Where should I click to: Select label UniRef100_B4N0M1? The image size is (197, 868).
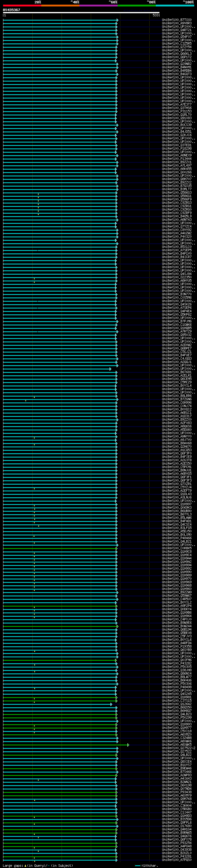click(x=177, y=67)
